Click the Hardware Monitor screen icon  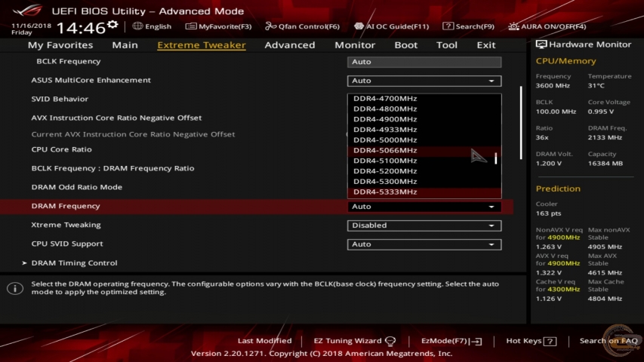tap(541, 44)
